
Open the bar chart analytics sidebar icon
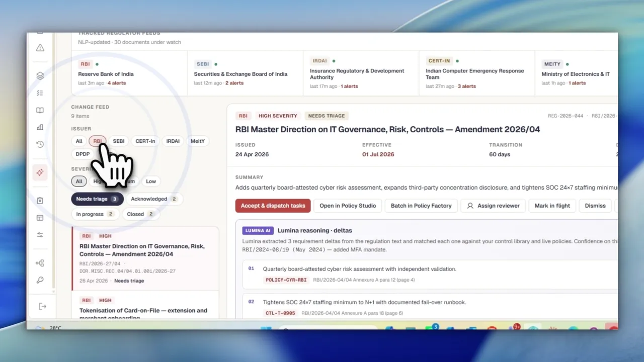(x=40, y=127)
